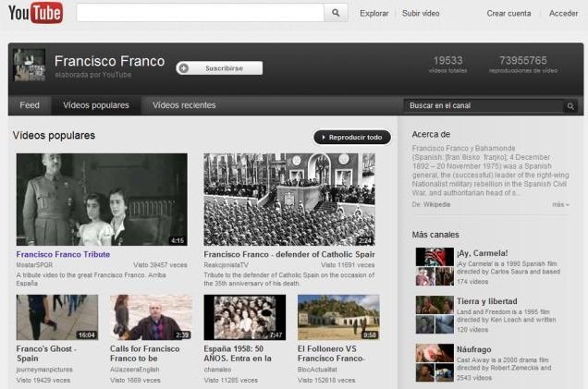Open ¡Ay, Carmela! channel thumbnail
Viewport: 588px width, 389px height.
click(435, 266)
